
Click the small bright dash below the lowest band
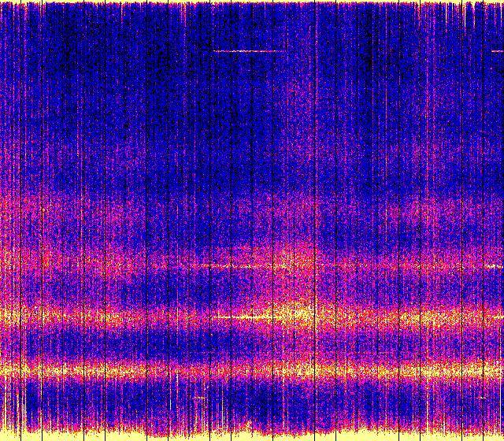pos(199,398)
